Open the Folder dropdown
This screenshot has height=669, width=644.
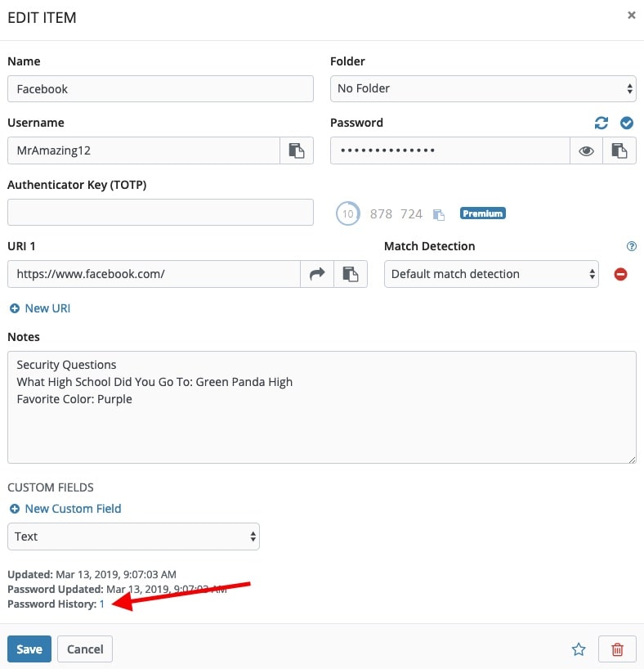483,89
